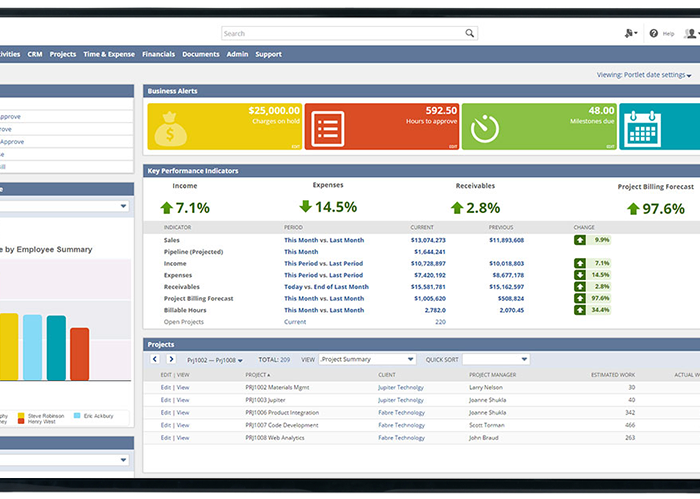Click the Receivables row 2.8% change arrow
The width and height of the screenshot is (700, 499).
click(x=580, y=287)
